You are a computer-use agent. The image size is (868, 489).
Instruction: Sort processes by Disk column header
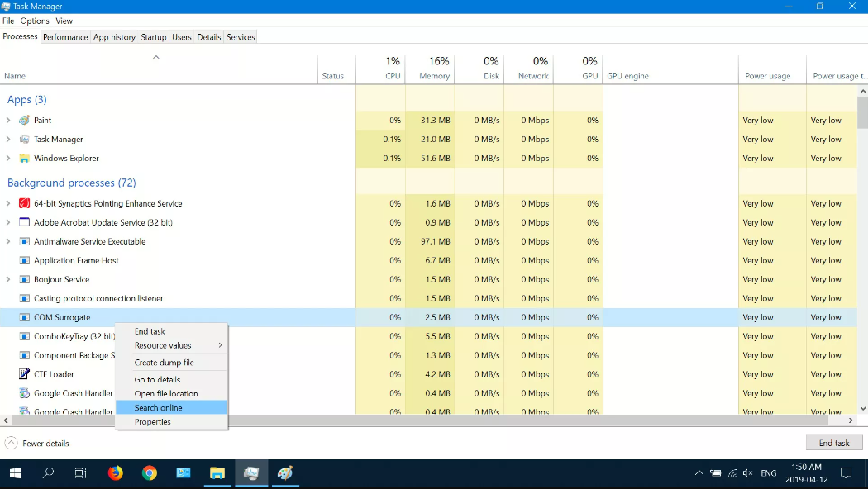[479, 69]
